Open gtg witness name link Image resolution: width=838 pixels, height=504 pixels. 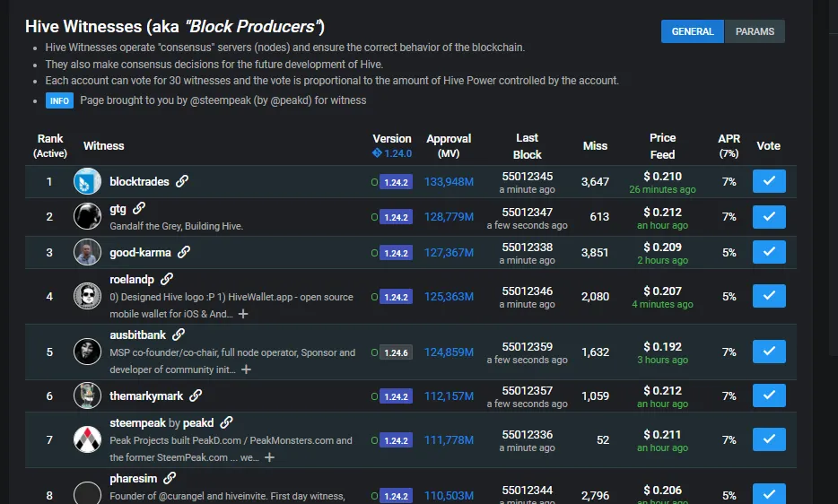(x=118, y=208)
